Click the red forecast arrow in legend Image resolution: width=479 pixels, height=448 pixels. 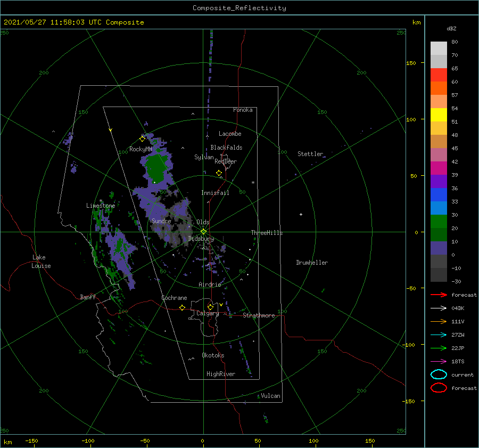(439, 295)
